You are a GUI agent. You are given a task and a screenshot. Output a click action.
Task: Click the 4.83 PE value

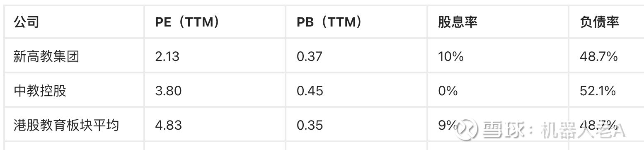(x=168, y=125)
